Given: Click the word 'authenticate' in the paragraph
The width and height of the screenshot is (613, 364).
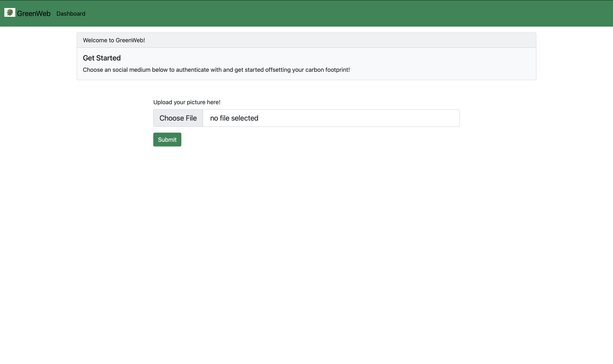Looking at the screenshot, I should click(192, 70).
